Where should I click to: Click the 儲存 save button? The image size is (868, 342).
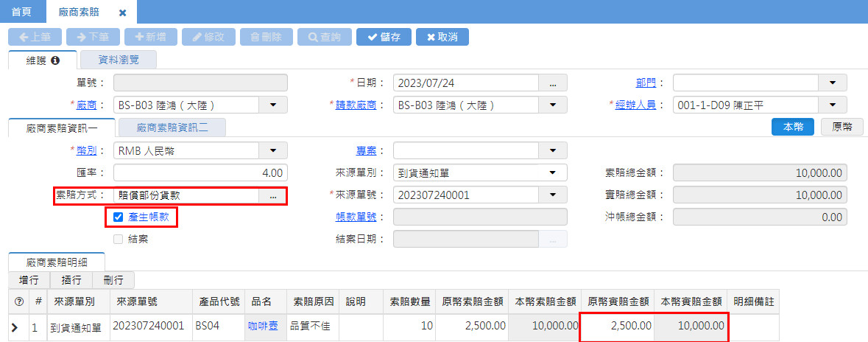384,37
